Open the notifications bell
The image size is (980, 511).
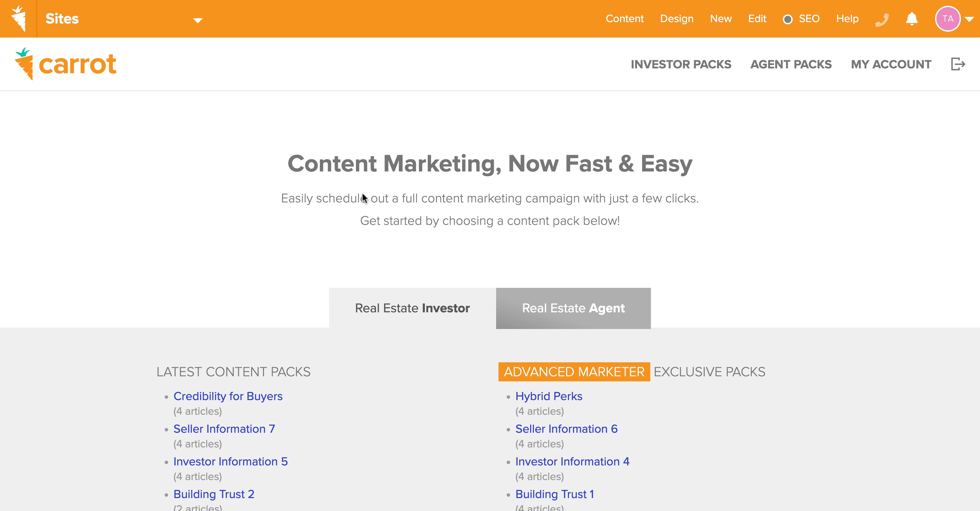click(912, 19)
